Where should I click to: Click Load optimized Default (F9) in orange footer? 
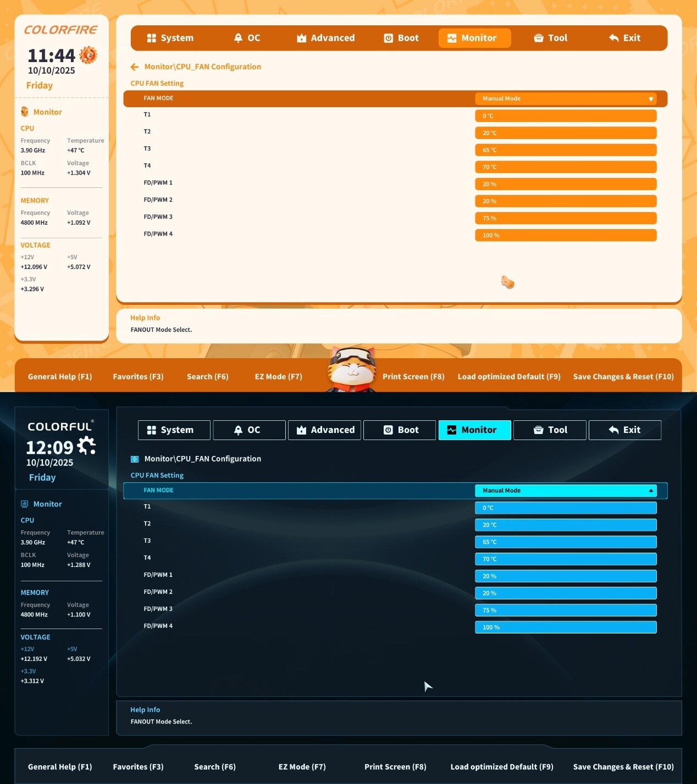click(x=509, y=377)
